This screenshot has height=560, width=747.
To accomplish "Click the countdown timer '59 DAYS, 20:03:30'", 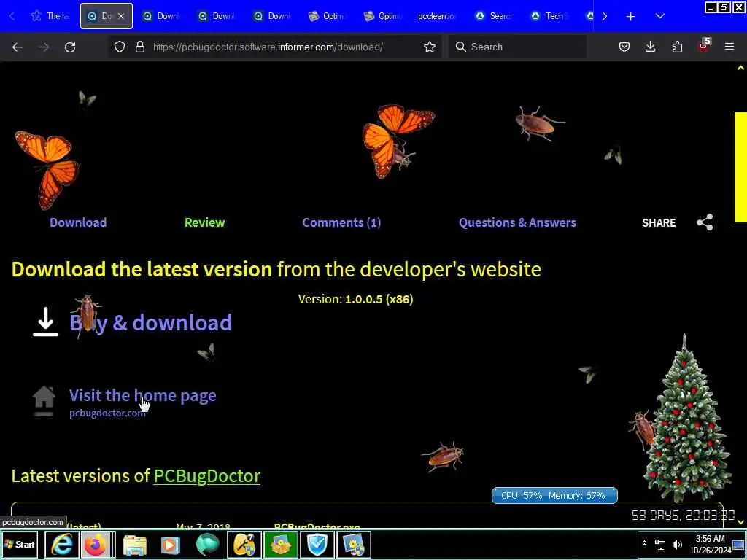I will pyautogui.click(x=683, y=515).
